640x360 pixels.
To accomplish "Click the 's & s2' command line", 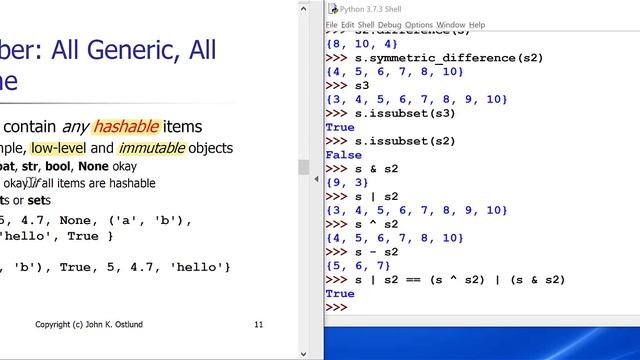I will coord(362,169).
